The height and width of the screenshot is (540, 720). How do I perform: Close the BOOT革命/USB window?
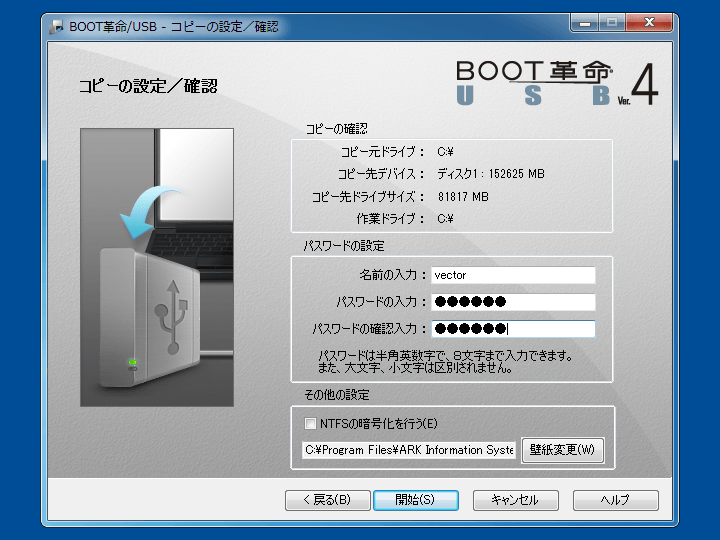click(x=649, y=23)
